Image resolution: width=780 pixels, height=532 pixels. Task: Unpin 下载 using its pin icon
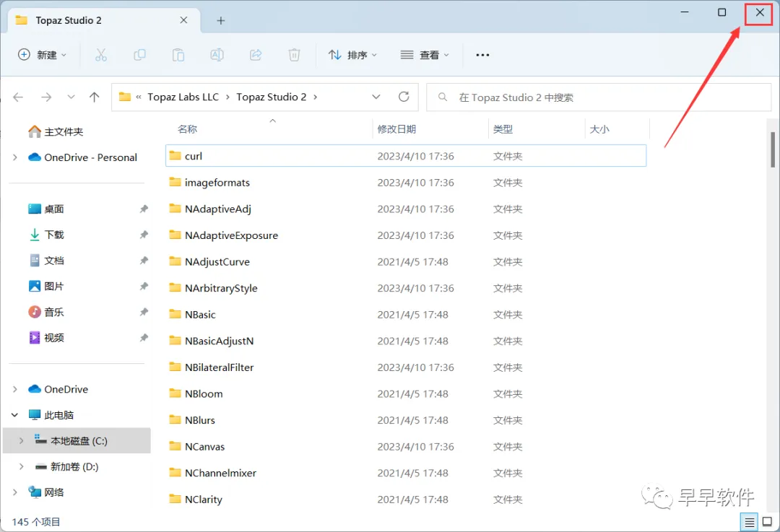(144, 235)
